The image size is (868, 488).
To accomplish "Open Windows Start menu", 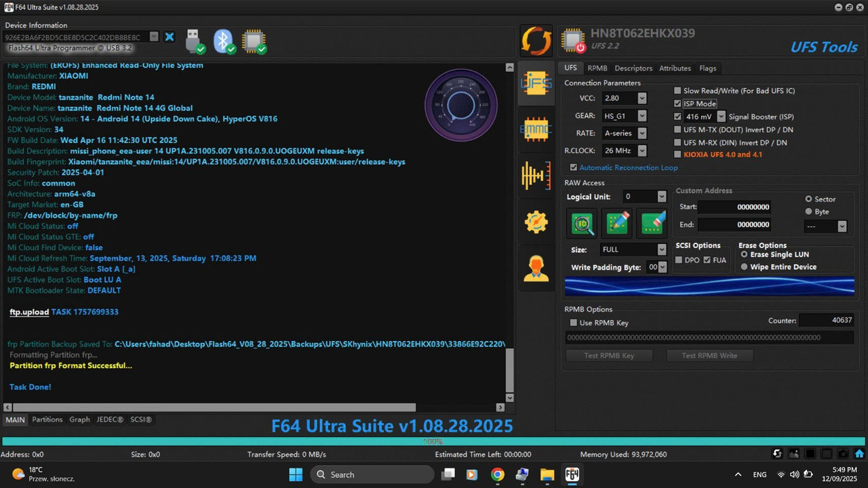I will pos(296,474).
